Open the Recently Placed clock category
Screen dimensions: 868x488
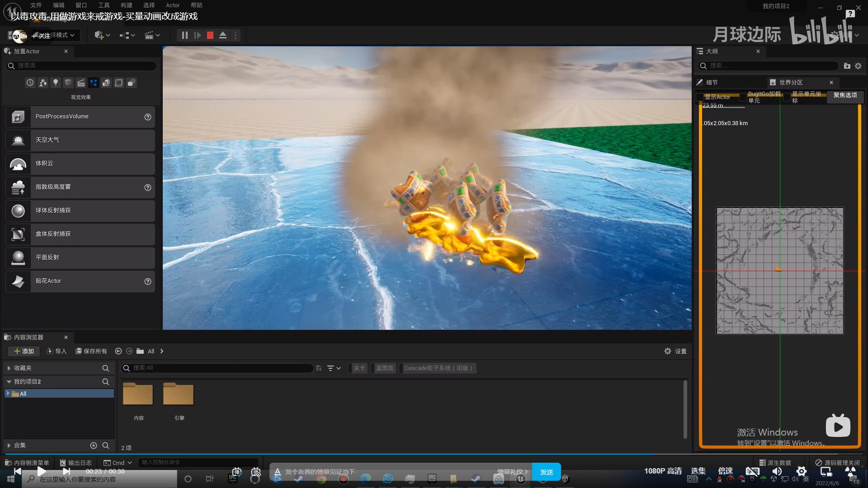(x=30, y=83)
